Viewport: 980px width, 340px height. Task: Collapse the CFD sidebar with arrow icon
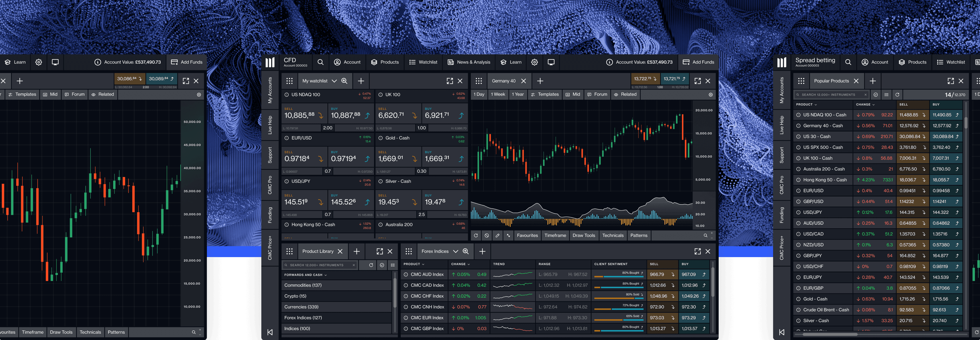point(270,332)
